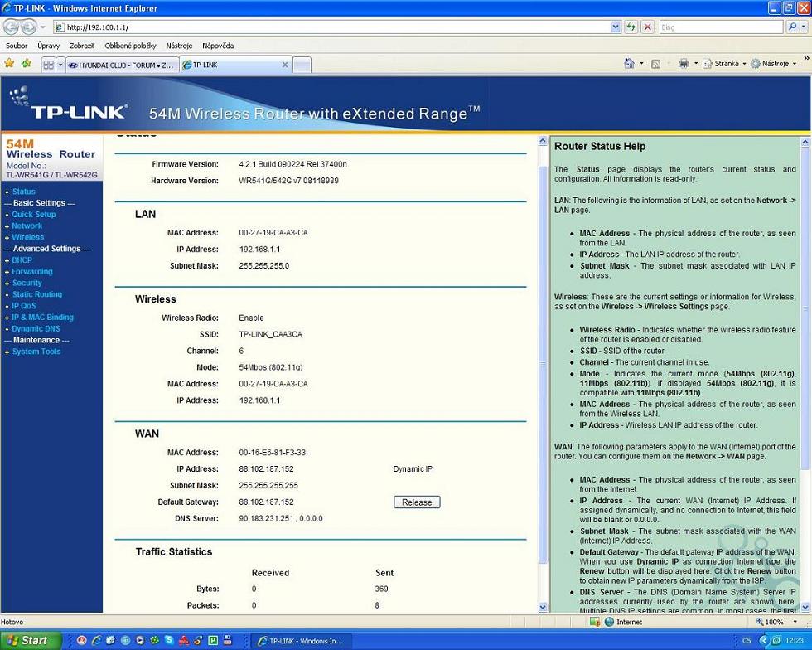Open IP QoS in the sidebar
The height and width of the screenshot is (650, 812).
(24, 305)
